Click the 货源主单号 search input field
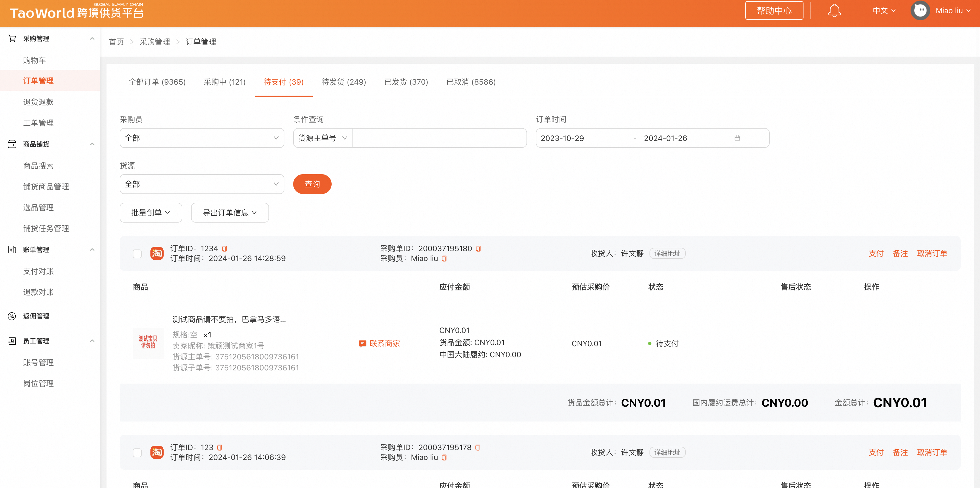Image resolution: width=980 pixels, height=488 pixels. (439, 138)
